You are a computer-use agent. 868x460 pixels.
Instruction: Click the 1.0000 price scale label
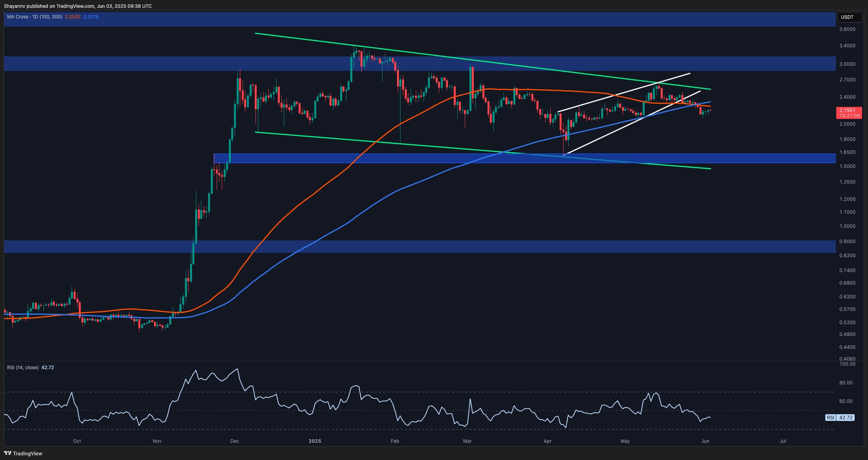pyautogui.click(x=847, y=226)
